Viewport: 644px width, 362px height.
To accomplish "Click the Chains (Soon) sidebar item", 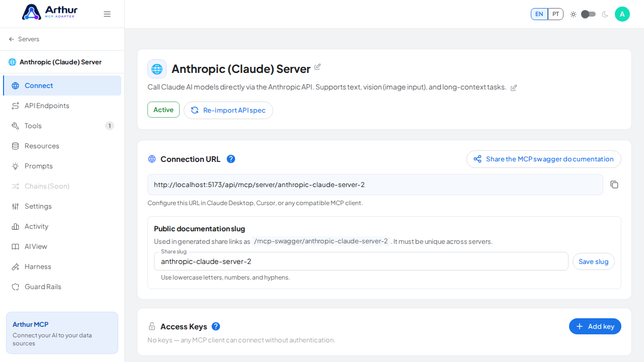I will [62, 186].
